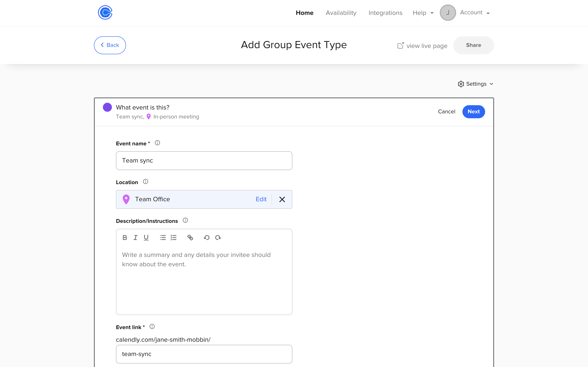Edit the Team Office location
588x367 pixels.
pyautogui.click(x=261, y=199)
